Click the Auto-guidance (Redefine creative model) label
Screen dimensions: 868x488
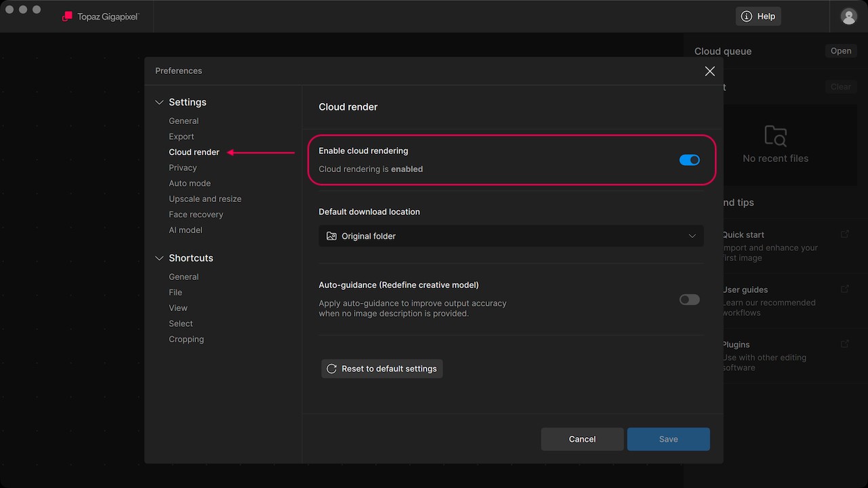[x=399, y=285]
